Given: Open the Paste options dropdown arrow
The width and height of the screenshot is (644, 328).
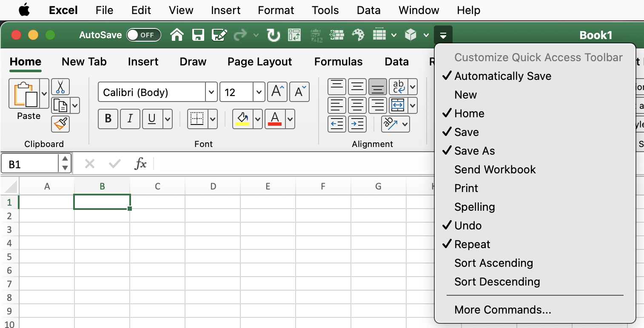Looking at the screenshot, I should (44, 93).
